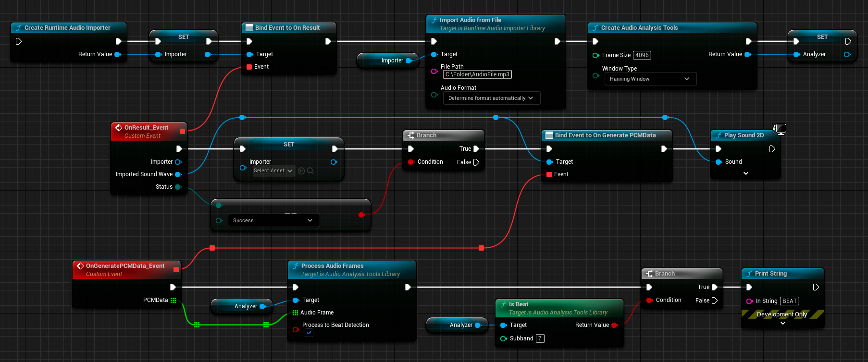
Task: Expand the Play Sound 2D node's advanced pins
Action: point(746,173)
